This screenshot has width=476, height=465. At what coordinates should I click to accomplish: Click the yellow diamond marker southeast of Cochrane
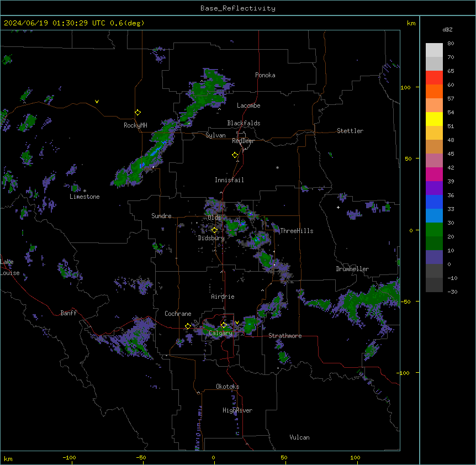(188, 326)
